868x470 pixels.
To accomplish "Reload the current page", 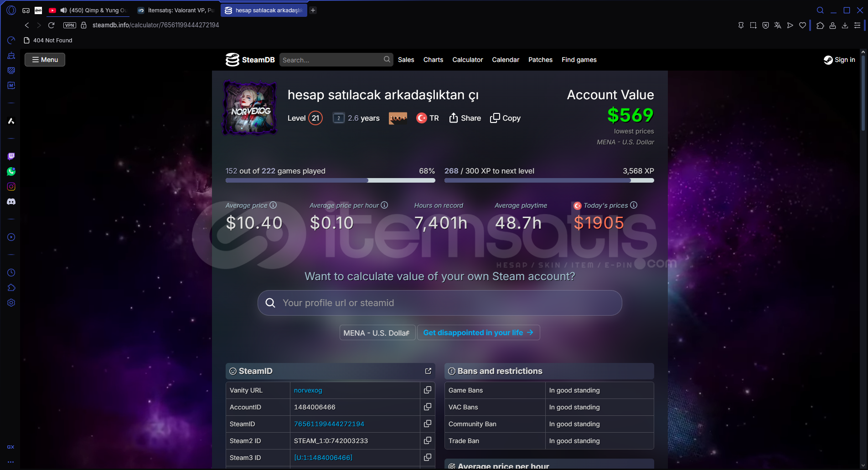I will 52,25.
